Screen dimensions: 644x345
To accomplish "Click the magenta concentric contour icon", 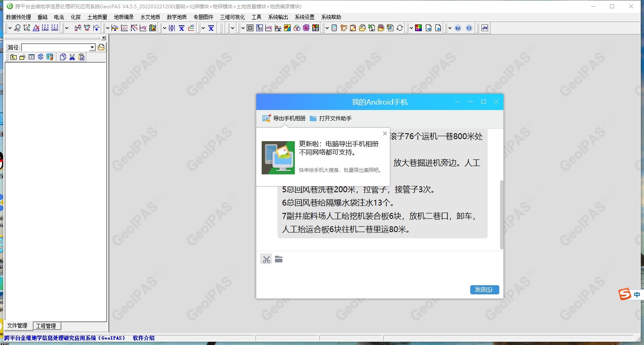I will 306,28.
